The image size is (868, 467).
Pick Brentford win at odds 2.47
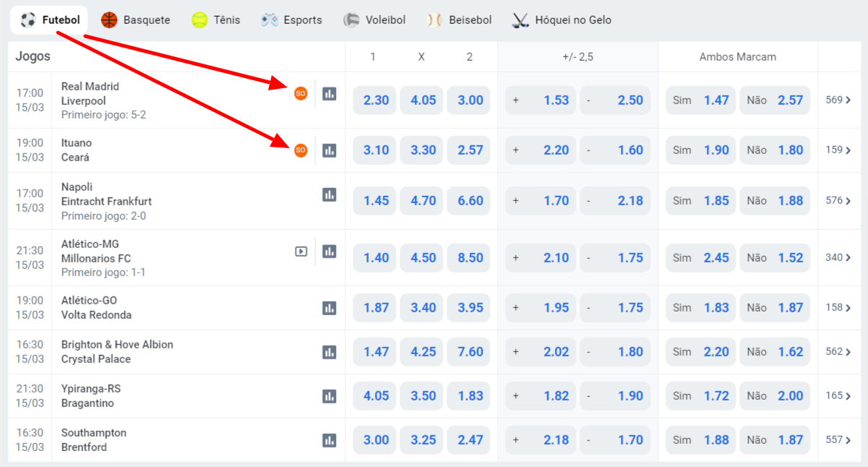pyautogui.click(x=469, y=440)
